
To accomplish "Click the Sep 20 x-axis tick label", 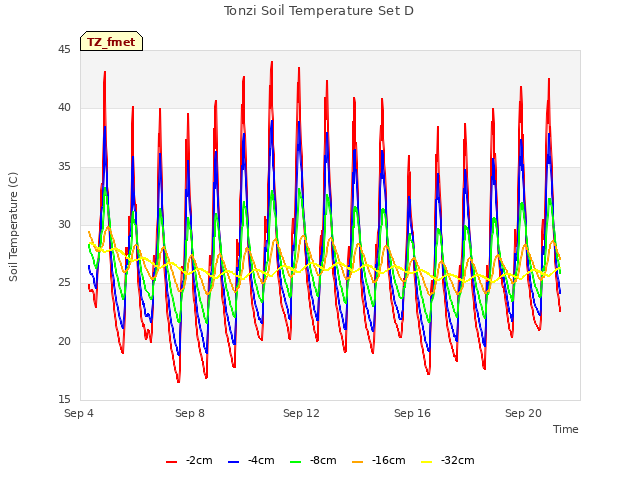I will pyautogui.click(x=523, y=413).
